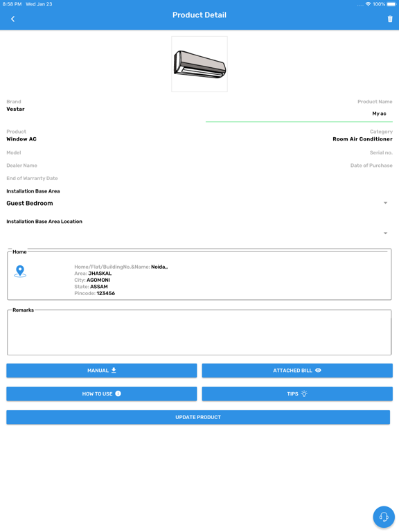Image resolution: width=399 pixels, height=532 pixels.
Task: Delete product with the trash icon
Action: 390,19
